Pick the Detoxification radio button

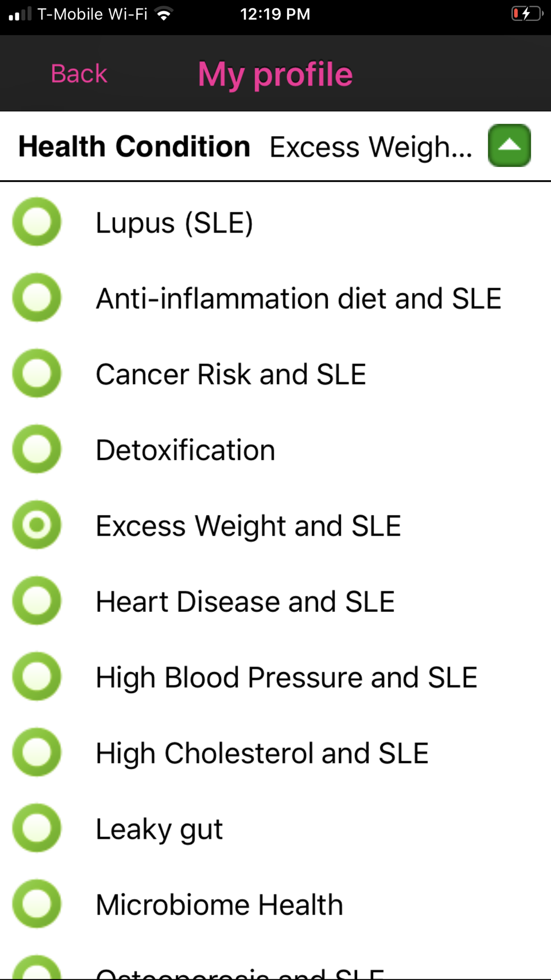(37, 449)
